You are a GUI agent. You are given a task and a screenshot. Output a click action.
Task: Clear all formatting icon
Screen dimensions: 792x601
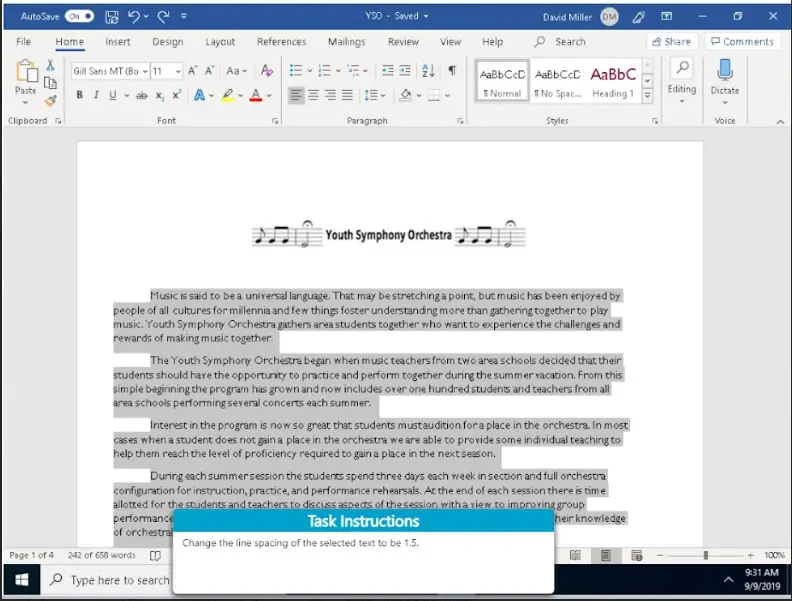click(267, 71)
